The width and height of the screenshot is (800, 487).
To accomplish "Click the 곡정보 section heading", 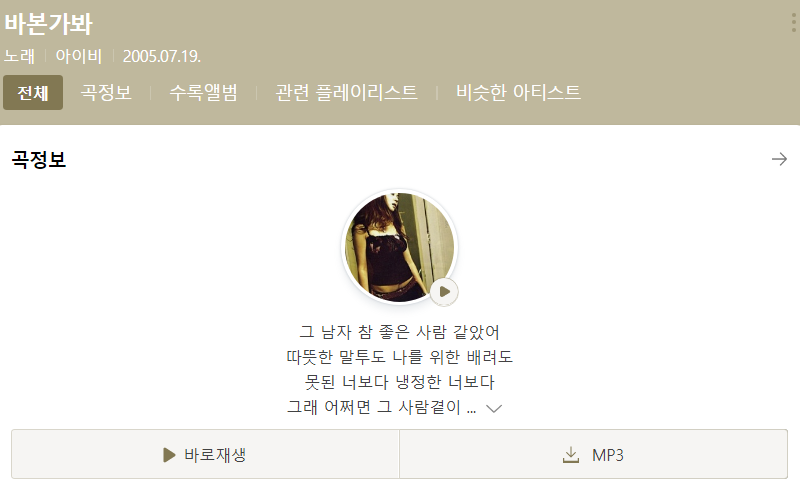I will [39, 160].
